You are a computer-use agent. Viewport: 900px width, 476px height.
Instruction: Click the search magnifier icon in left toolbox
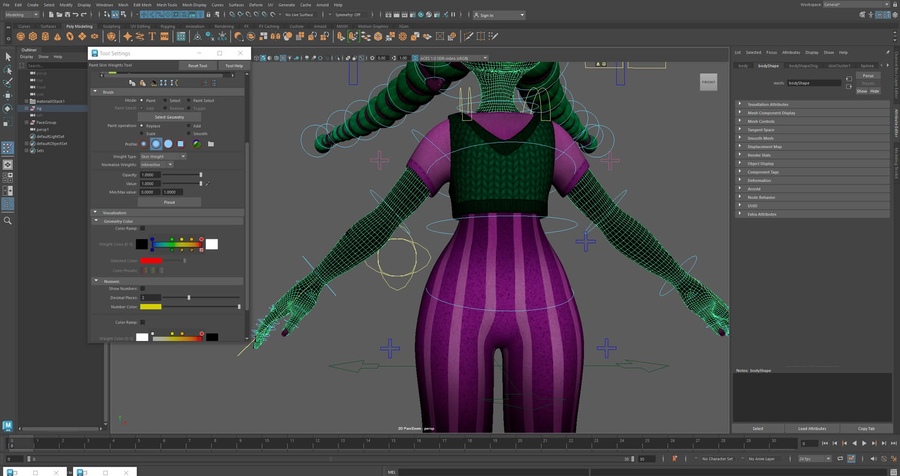click(8, 220)
